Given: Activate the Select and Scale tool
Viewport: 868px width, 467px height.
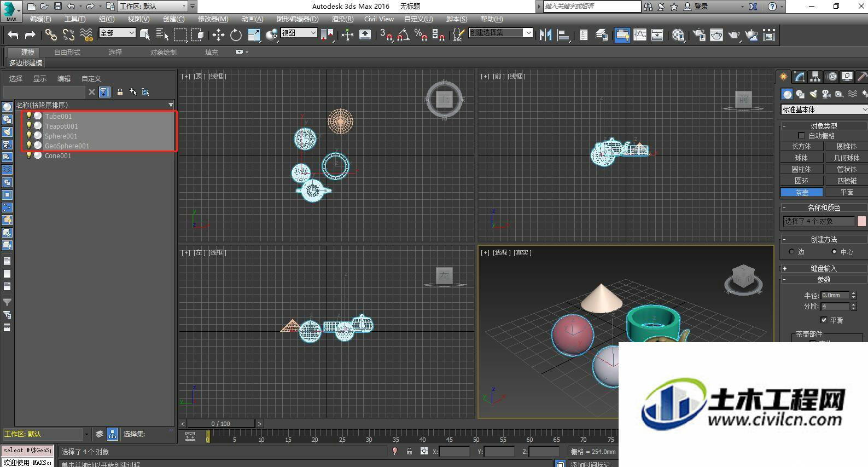Looking at the screenshot, I should tap(254, 35).
